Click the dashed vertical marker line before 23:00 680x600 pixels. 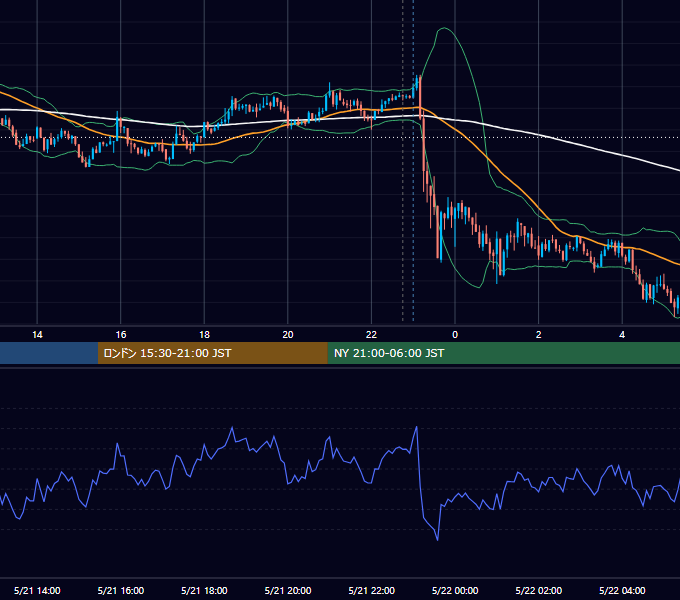click(x=403, y=160)
